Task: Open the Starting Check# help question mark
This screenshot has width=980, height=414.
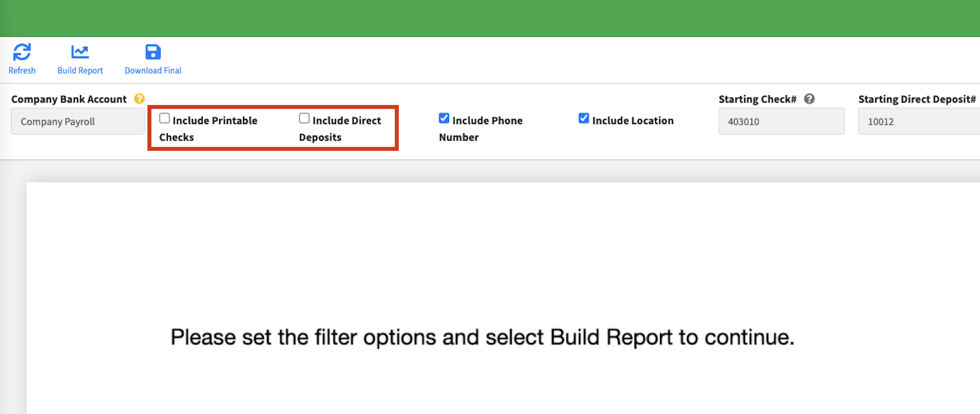Action: point(809,99)
